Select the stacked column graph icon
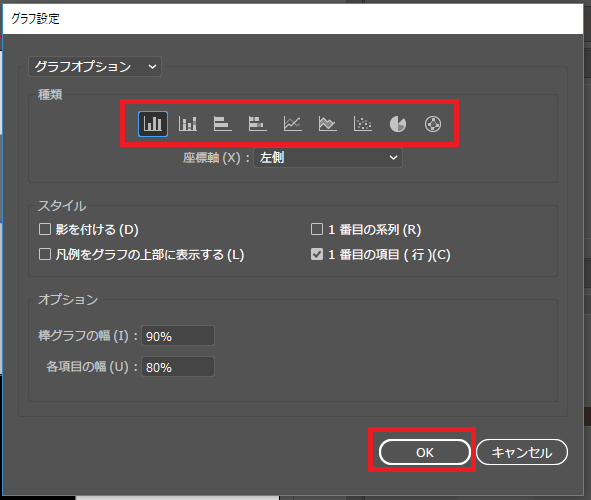The height and width of the screenshot is (500, 591). (188, 124)
